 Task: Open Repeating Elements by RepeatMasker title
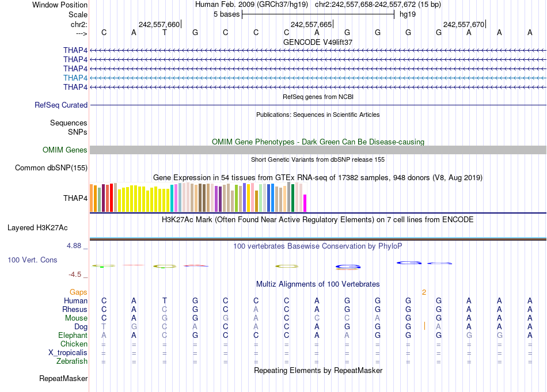(x=318, y=370)
